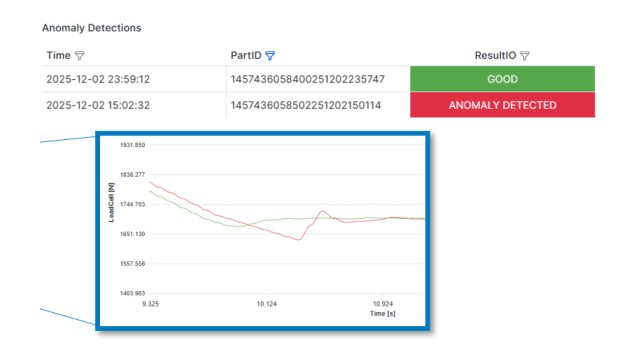This screenshot has width=640, height=360.
Task: Open the PartID column filter icon
Action: click(x=270, y=56)
